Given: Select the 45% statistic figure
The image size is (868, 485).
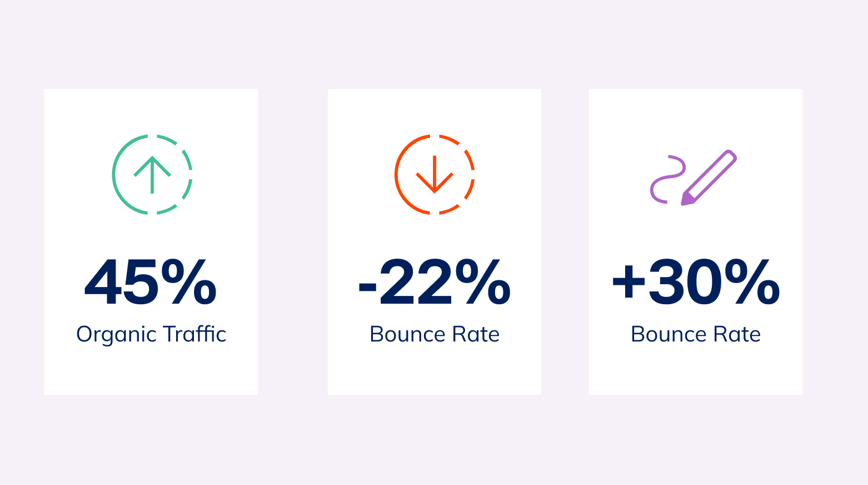Looking at the screenshot, I should pyautogui.click(x=151, y=281).
